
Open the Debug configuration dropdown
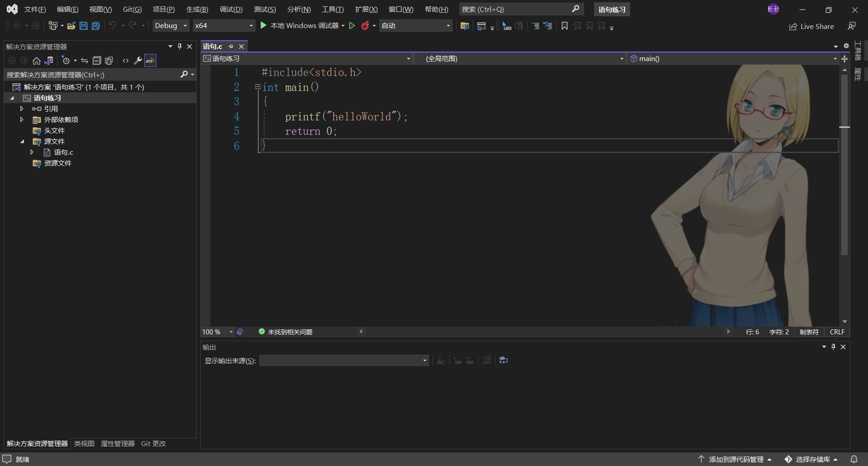(x=170, y=25)
